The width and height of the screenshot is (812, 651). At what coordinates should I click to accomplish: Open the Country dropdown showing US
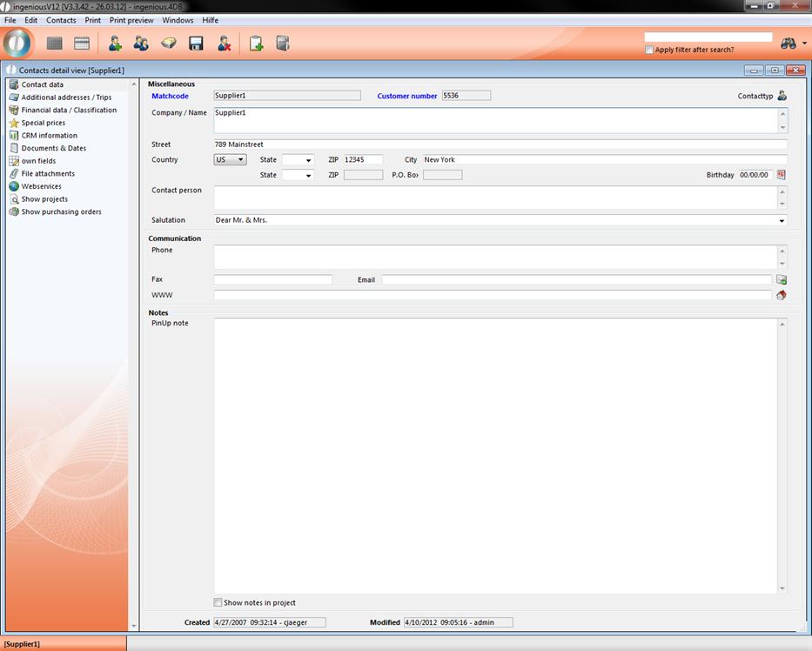[231, 160]
